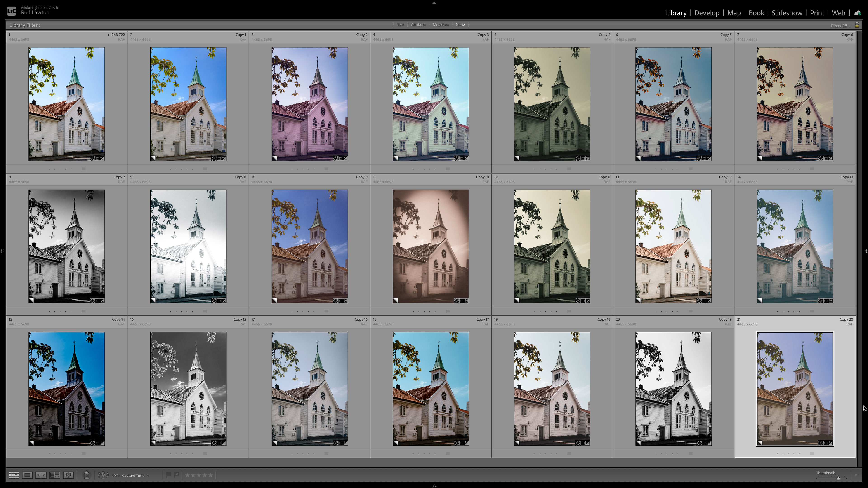Switch to Loupe view
Screen dimensions: 868x488
(28, 475)
